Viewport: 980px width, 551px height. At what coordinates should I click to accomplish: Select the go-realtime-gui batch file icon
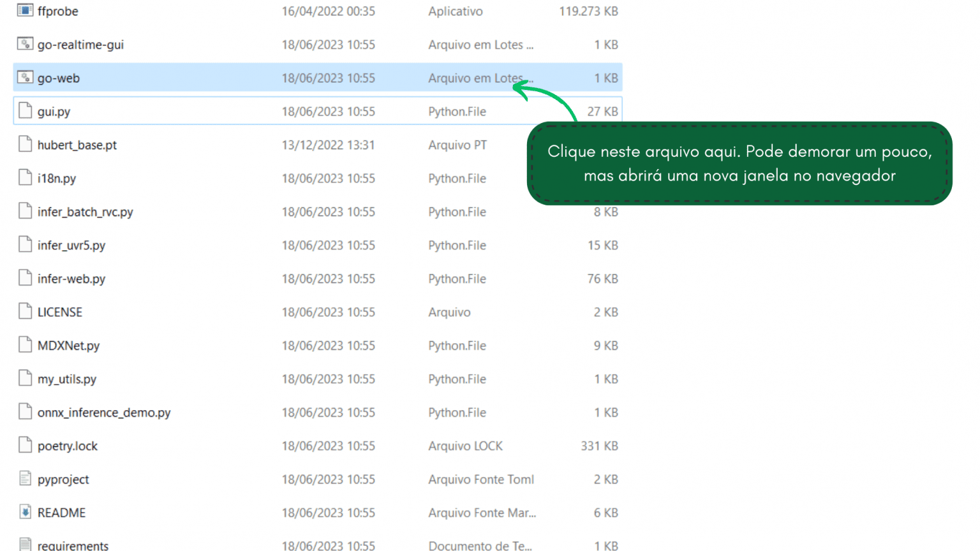[25, 44]
